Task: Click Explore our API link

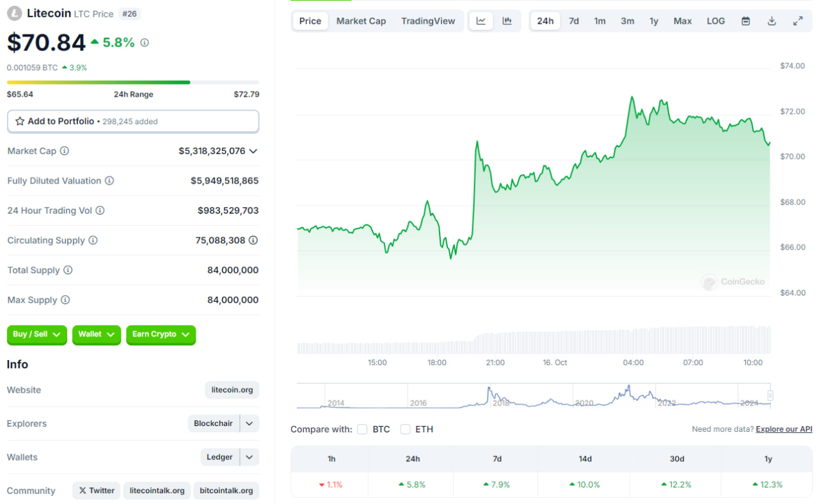Action: click(x=784, y=429)
